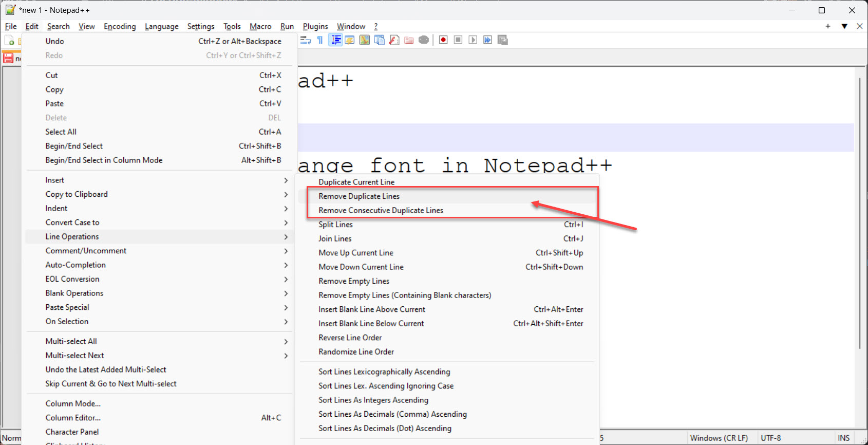Stop macro recording square icon
Screen dimensions: 868x445
tap(458, 40)
